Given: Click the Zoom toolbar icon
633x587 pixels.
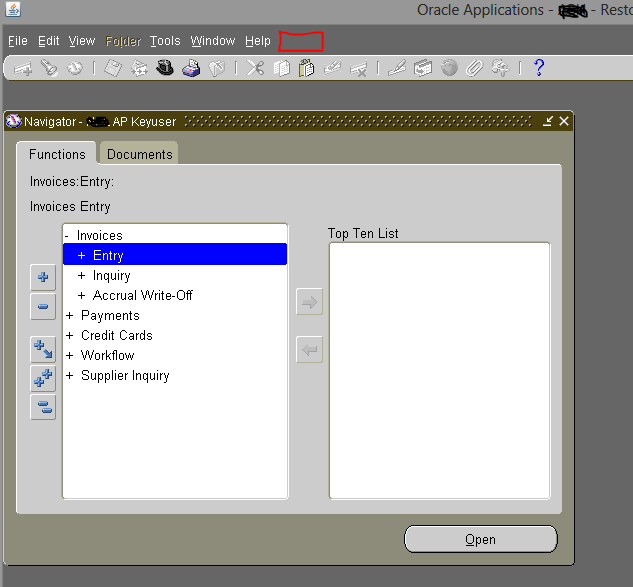Looking at the screenshot, I should (x=423, y=68).
